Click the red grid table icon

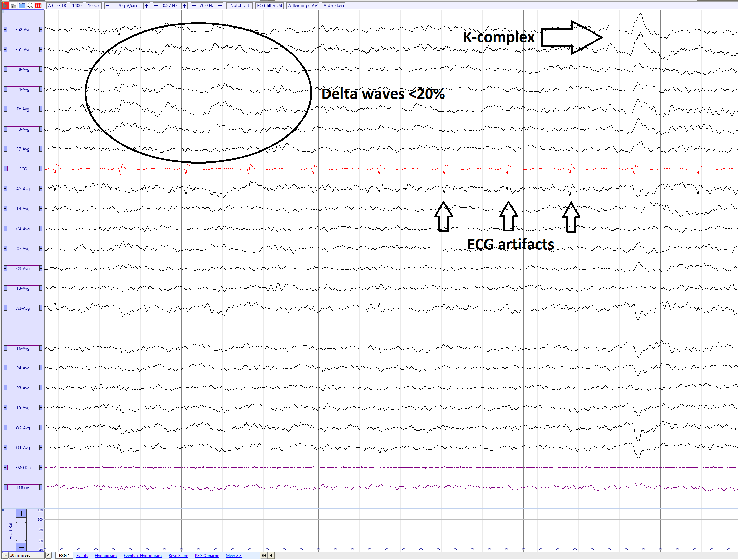pos(38,5)
